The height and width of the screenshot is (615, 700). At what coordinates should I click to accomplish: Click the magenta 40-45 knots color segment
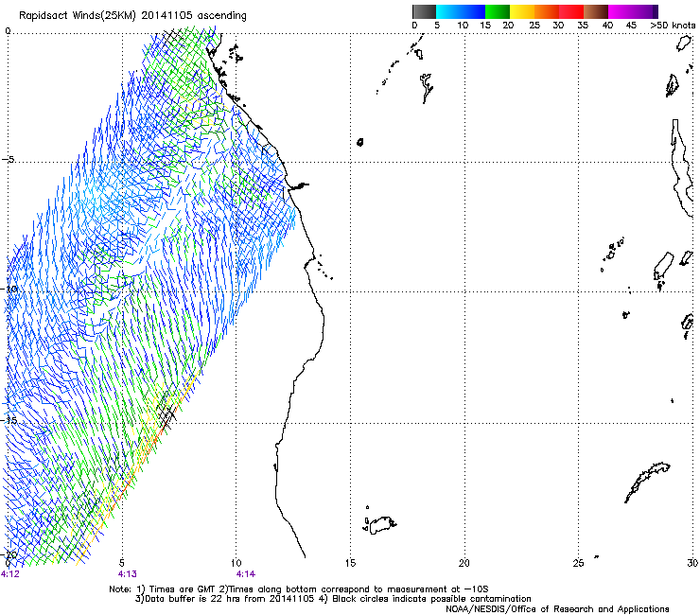point(621,11)
